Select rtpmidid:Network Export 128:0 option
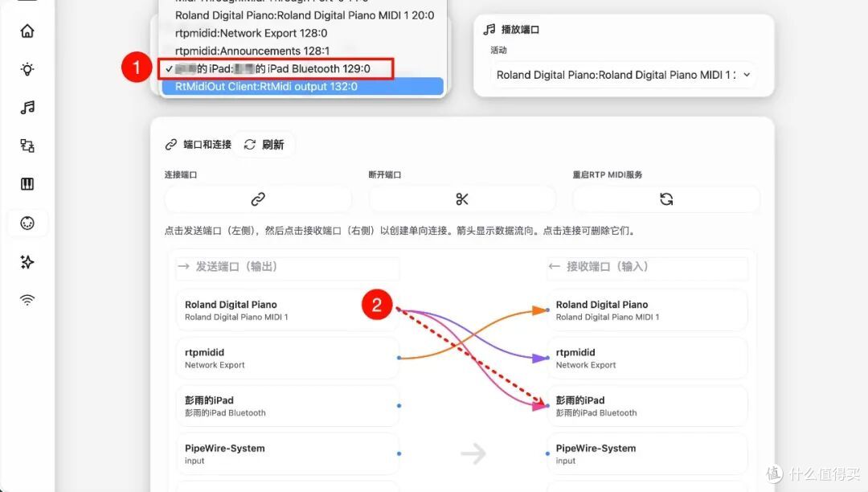Screen dimensions: 868x492 pos(303,33)
